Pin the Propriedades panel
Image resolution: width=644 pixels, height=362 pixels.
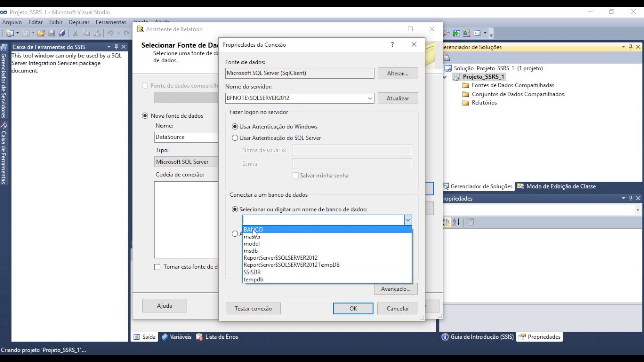tap(631, 198)
